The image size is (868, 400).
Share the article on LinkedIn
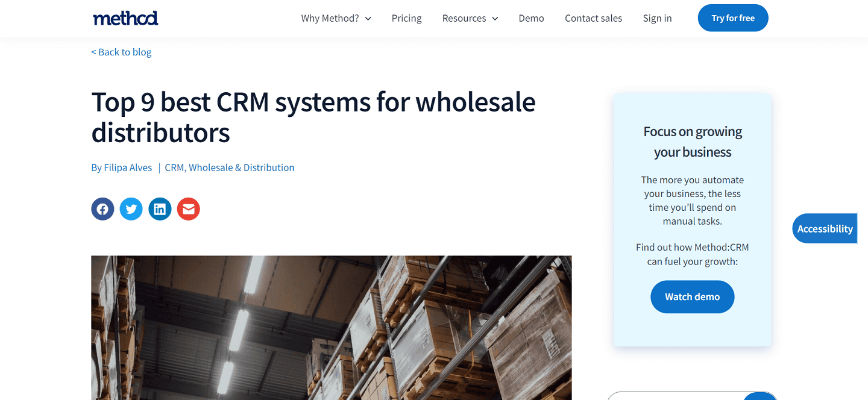[x=160, y=208]
